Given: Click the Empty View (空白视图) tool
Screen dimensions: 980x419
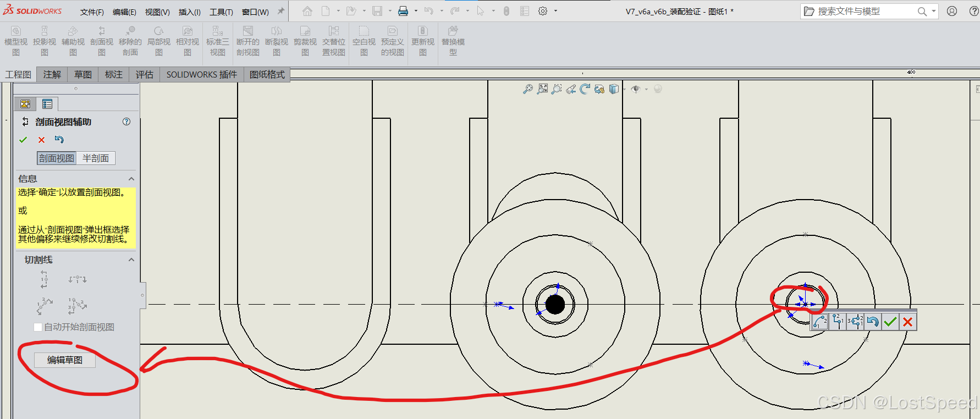Looking at the screenshot, I should pyautogui.click(x=364, y=41).
